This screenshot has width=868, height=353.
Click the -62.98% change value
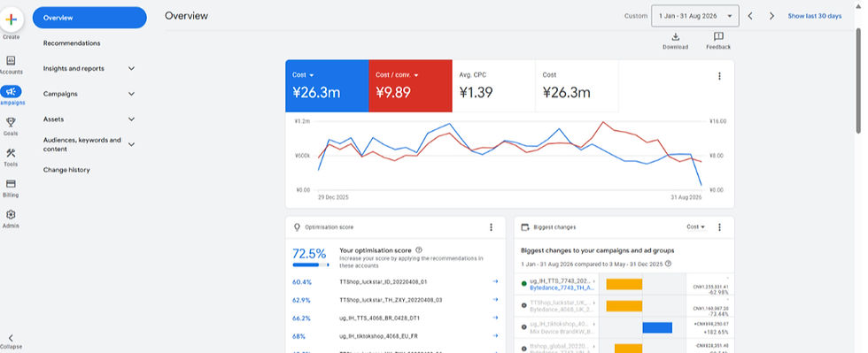tap(718, 293)
